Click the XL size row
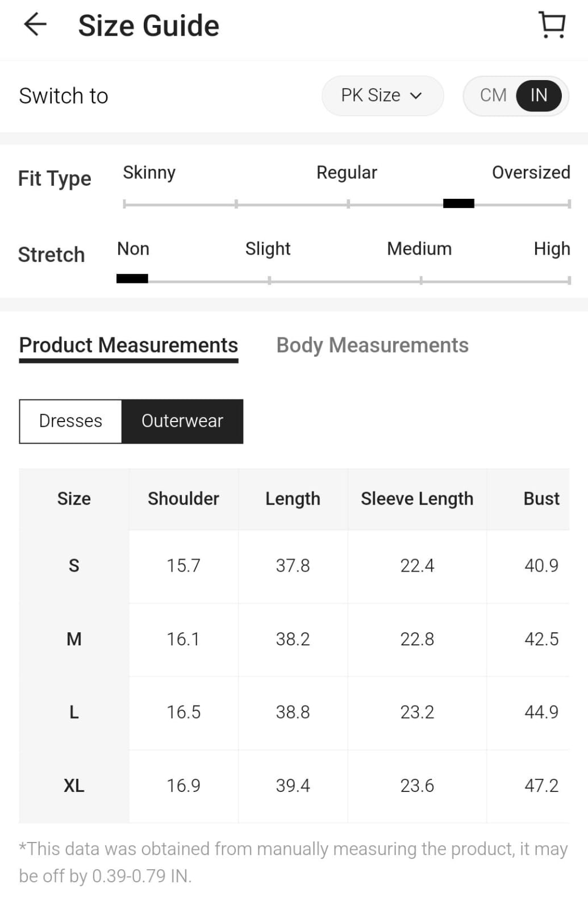 tap(74, 786)
